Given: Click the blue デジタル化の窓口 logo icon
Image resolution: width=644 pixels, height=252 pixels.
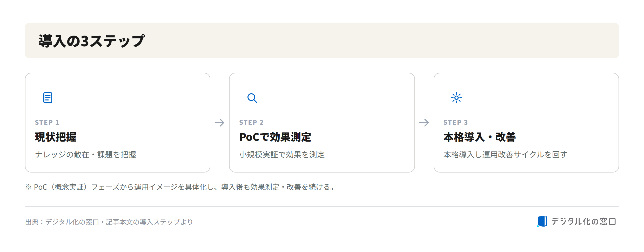Looking at the screenshot, I should tap(542, 221).
